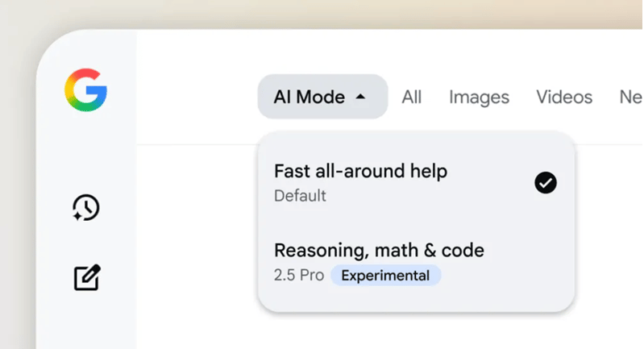Click the blank header area above the Videos tab
Viewport: 644px width, 349px height.
564,57
